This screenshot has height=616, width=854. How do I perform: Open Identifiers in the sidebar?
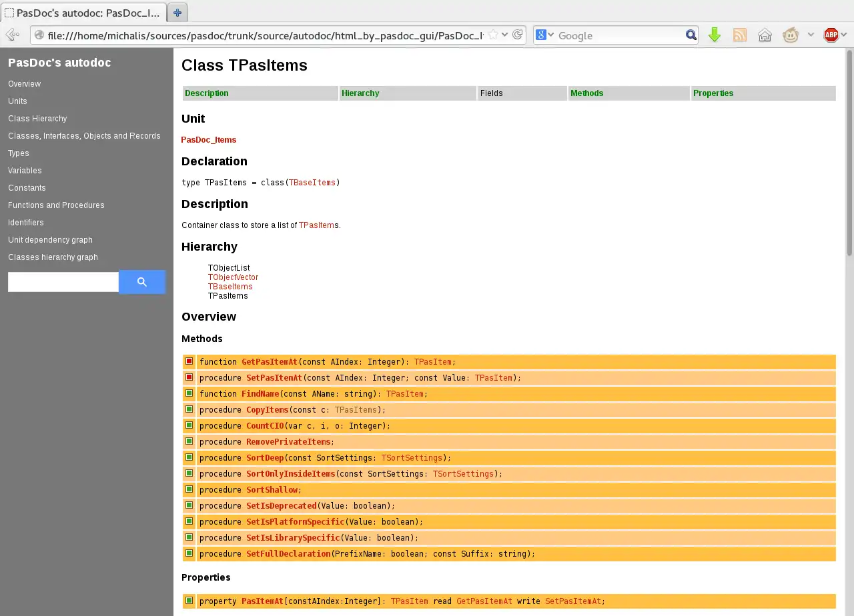click(26, 223)
